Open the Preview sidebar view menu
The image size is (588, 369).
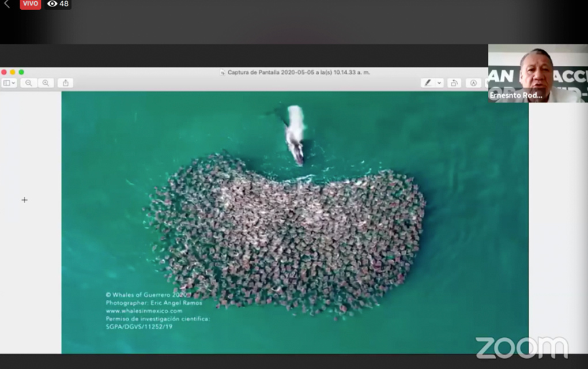pyautogui.click(x=9, y=83)
